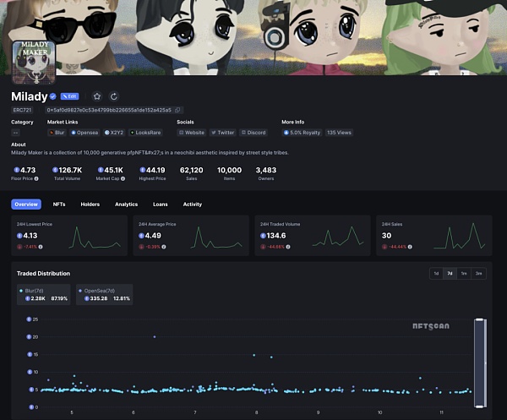The width and height of the screenshot is (507, 420).
Task: Select the 7d time range
Action: click(x=450, y=274)
